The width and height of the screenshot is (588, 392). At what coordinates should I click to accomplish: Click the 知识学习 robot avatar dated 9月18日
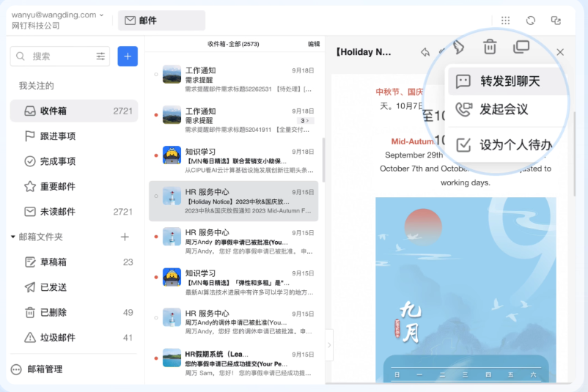172,155
